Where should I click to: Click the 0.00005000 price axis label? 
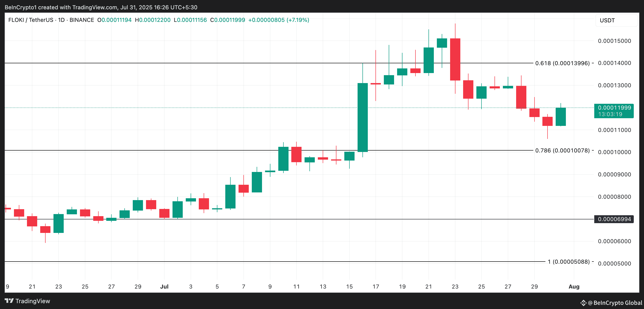[614, 263]
